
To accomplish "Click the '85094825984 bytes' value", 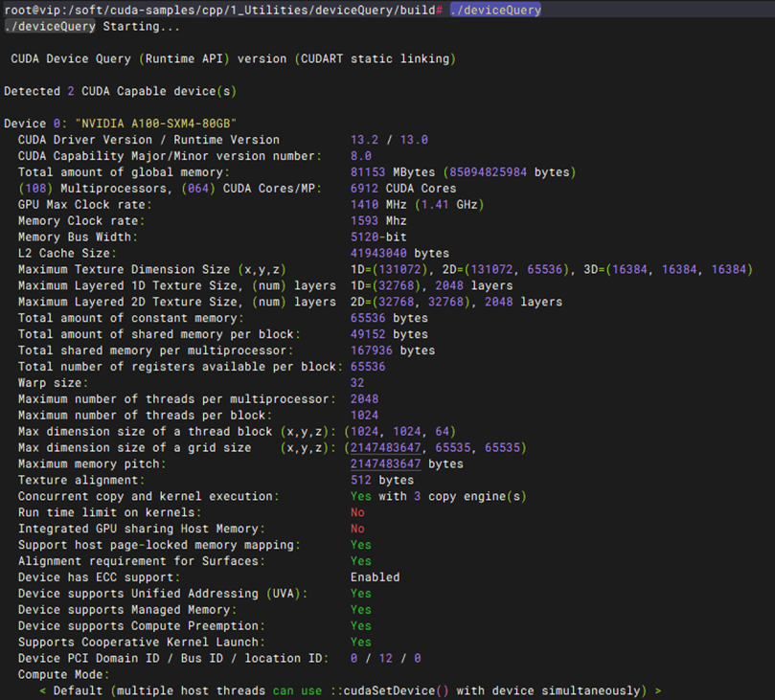I will coord(509,172).
